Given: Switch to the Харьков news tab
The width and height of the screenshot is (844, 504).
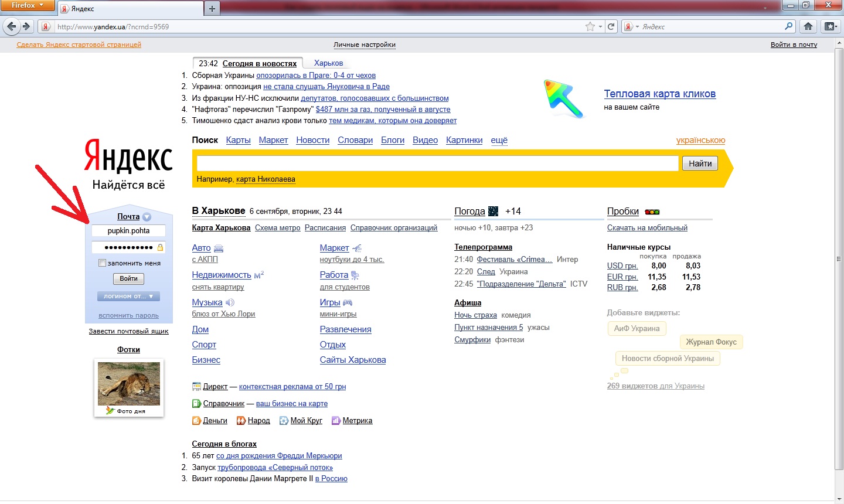Looking at the screenshot, I should [328, 63].
